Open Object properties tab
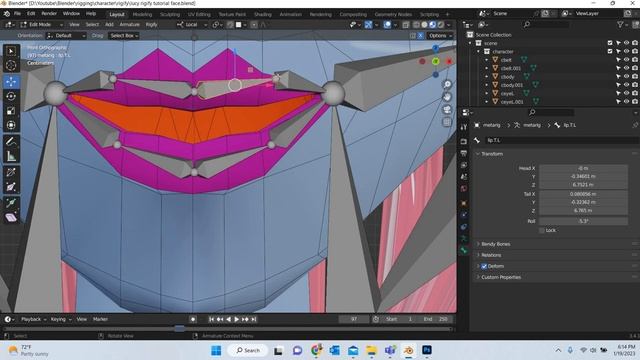640x360 pixels. coord(464,203)
